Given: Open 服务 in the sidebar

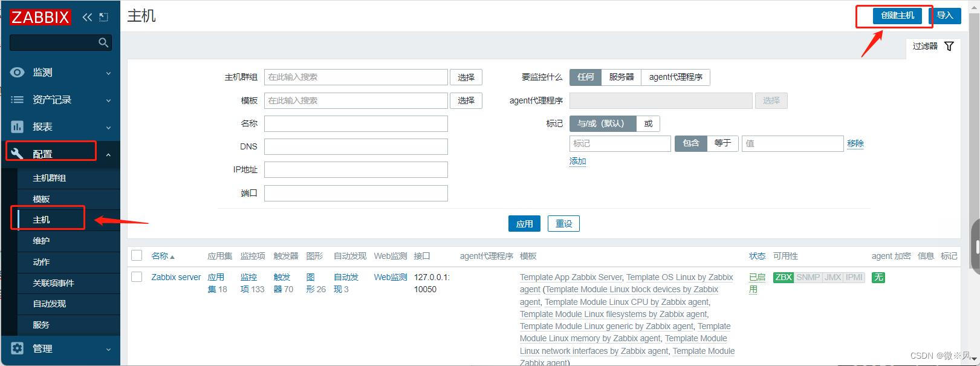Looking at the screenshot, I should point(41,325).
